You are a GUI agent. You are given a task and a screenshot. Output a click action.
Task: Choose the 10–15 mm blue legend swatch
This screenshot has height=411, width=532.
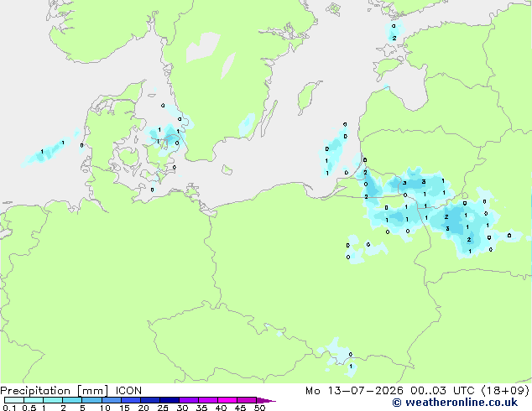click(x=111, y=400)
